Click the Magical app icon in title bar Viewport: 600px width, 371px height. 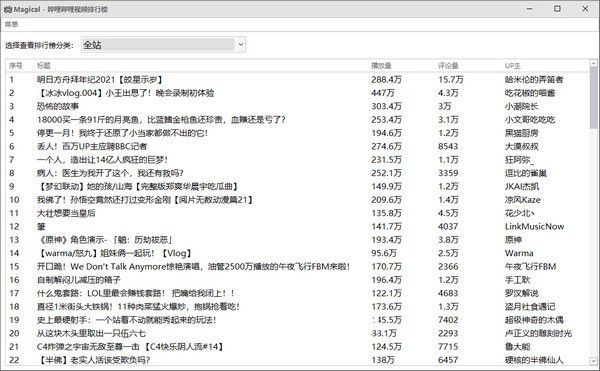tap(8, 9)
